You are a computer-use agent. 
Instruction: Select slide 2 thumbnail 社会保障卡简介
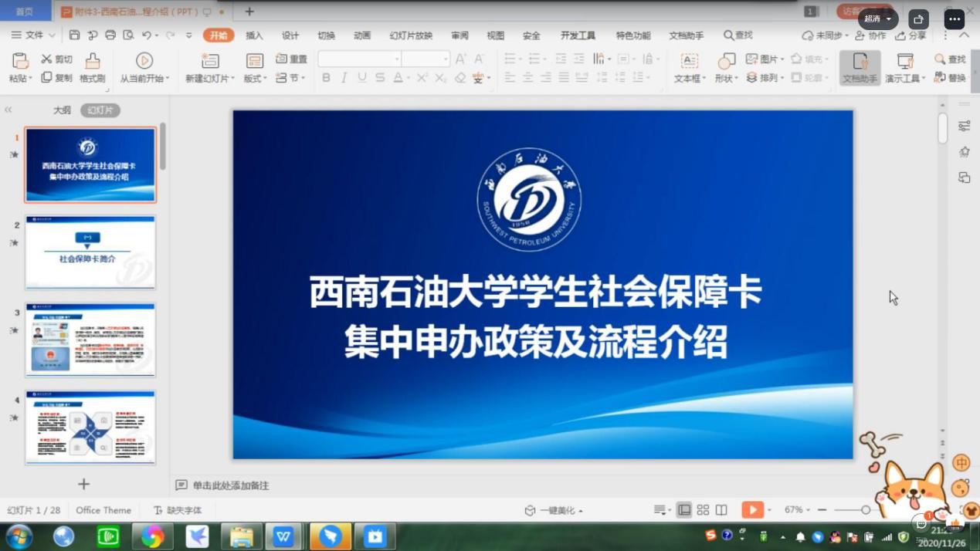pyautogui.click(x=90, y=252)
